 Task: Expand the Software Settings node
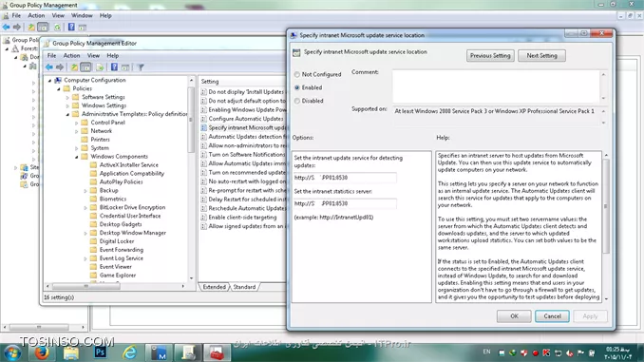click(x=67, y=97)
